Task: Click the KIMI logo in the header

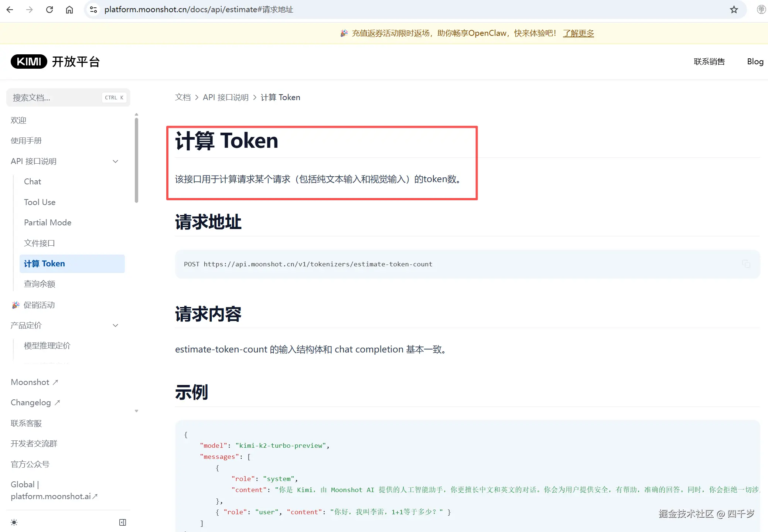Action: tap(29, 61)
